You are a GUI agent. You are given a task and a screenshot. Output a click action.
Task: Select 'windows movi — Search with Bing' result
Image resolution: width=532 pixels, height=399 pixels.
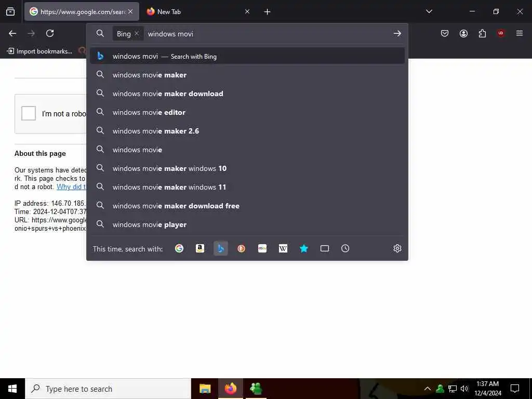pos(247,56)
